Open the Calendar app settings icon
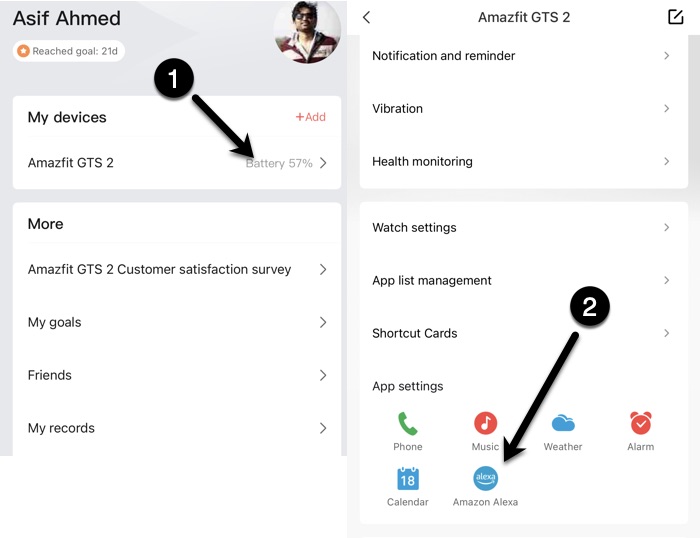This screenshot has height=538, width=700. [x=408, y=479]
